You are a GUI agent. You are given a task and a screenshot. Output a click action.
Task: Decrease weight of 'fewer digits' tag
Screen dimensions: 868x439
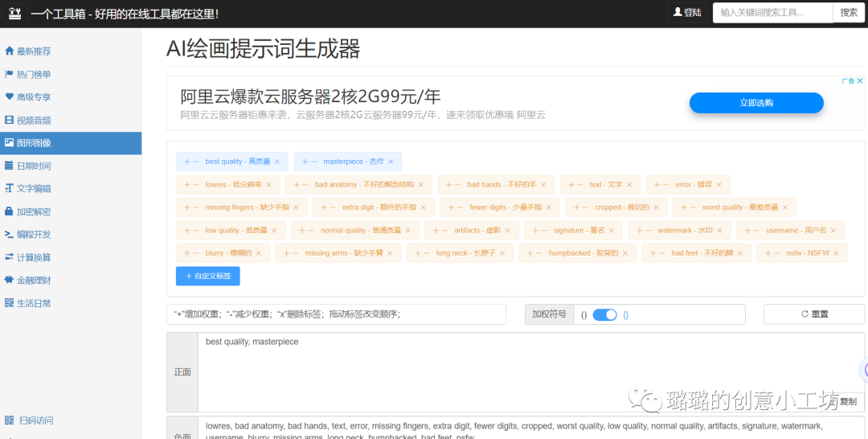coord(460,207)
